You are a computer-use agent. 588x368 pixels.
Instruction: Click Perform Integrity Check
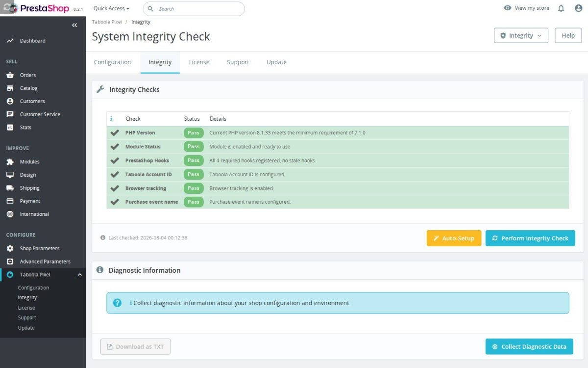(530, 238)
